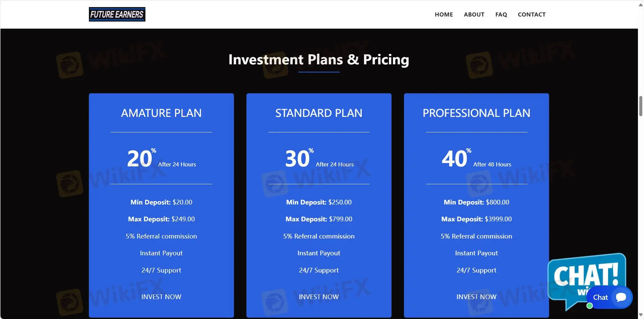
Task: Click the scrollbar up arrow
Action: (641, 4)
